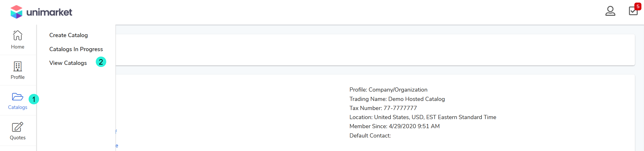Open View Catalogs menu entry

click(68, 63)
